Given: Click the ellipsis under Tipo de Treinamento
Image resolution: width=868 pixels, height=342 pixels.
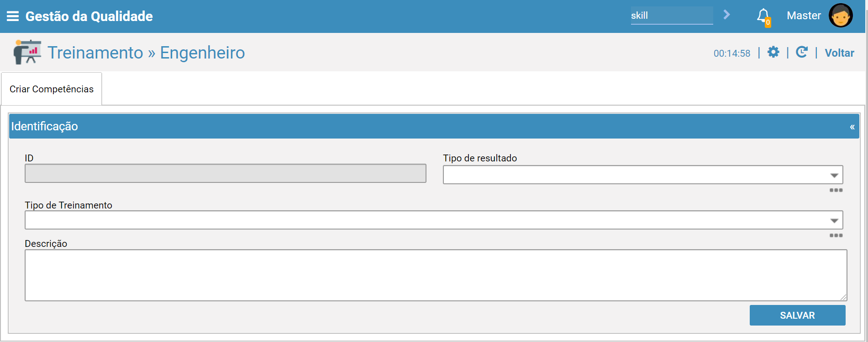Looking at the screenshot, I should pyautogui.click(x=836, y=235).
